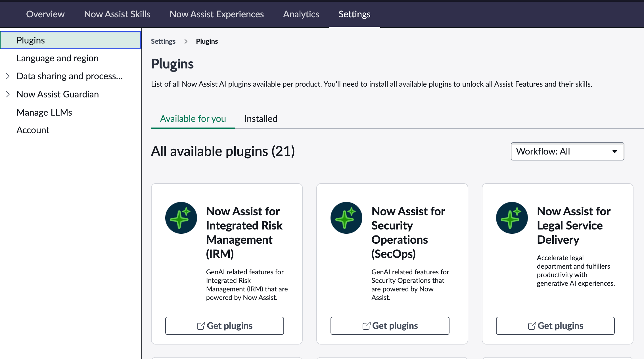Click Now Assist for Legal Service Delivery title
This screenshot has height=359, width=644.
pyautogui.click(x=574, y=226)
